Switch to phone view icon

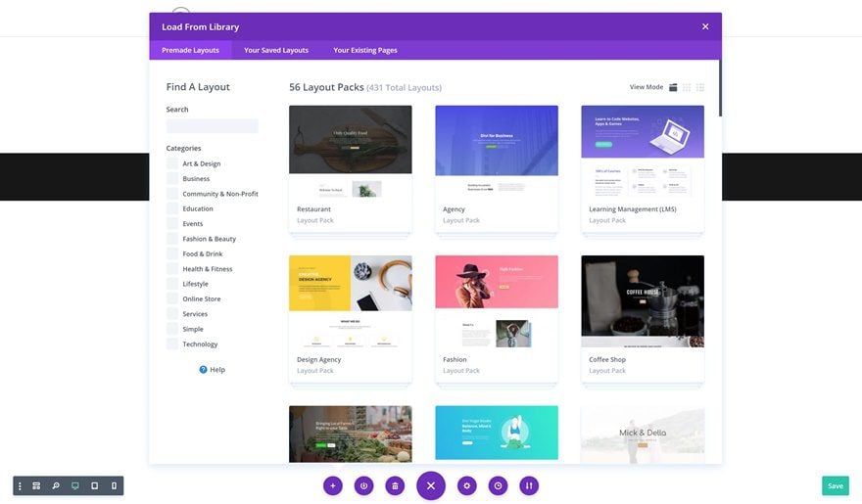coord(114,485)
